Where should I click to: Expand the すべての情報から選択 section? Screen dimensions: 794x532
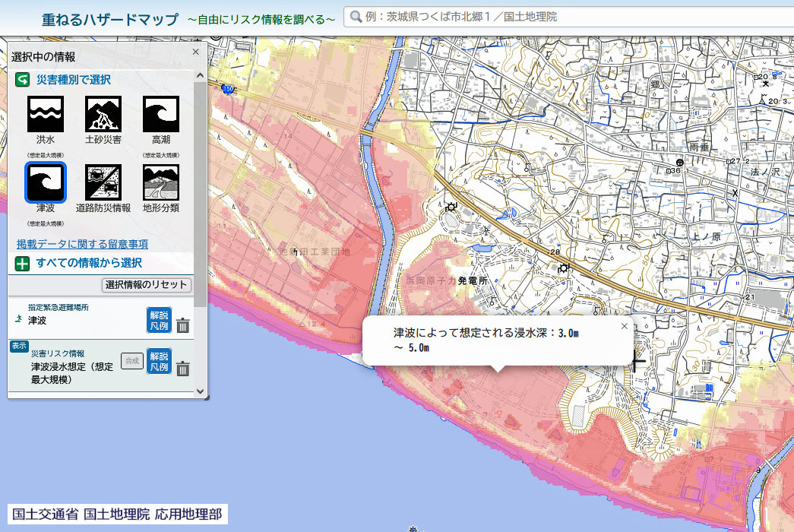[x=23, y=263]
